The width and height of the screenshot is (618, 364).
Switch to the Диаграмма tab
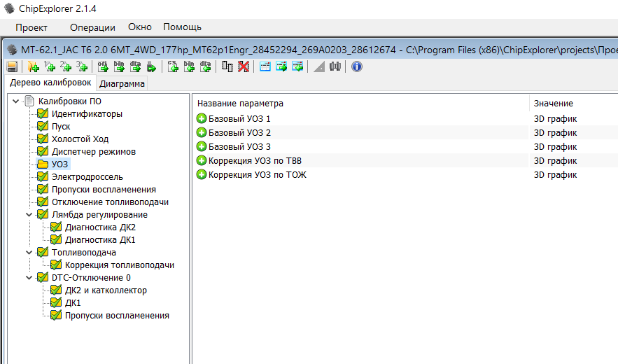point(122,84)
